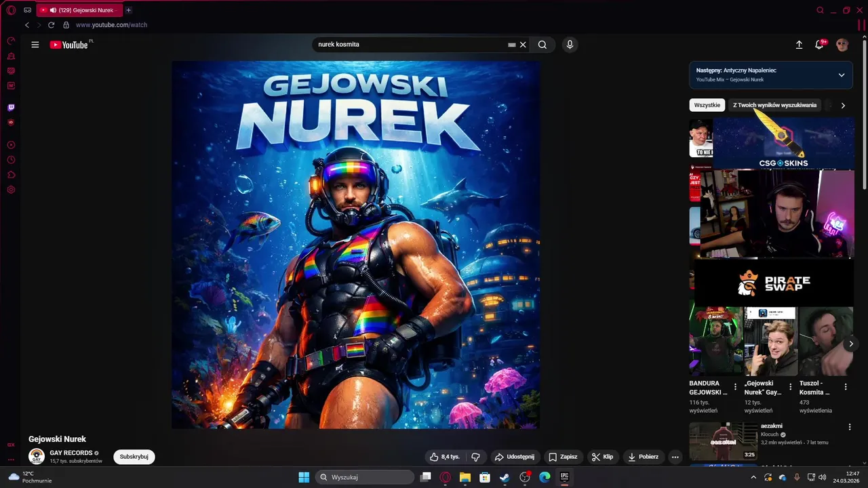Image resolution: width=868 pixels, height=488 pixels.
Task: Open the Player icon in sidebar
Action: tap(11, 145)
